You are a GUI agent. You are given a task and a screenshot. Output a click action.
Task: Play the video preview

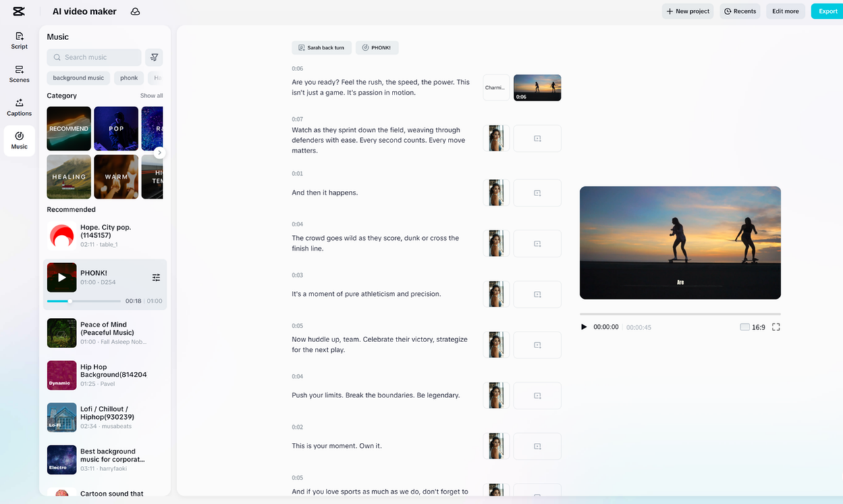tap(583, 326)
